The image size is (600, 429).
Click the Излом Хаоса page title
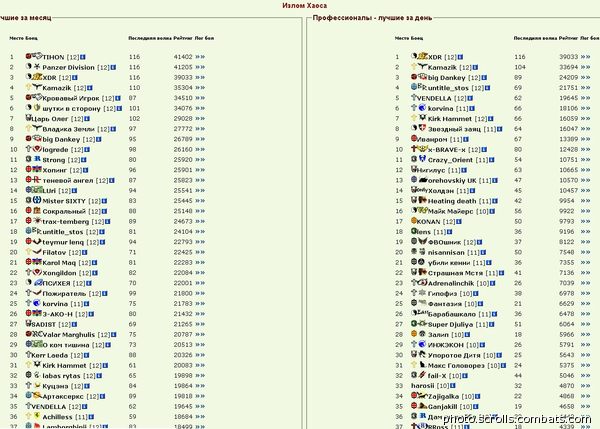pos(305,5)
